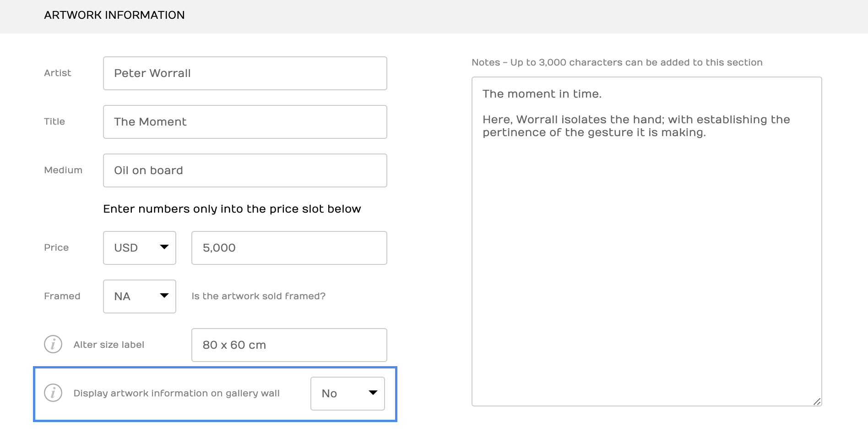Click the info icon beside Alter size label
This screenshot has height=439, width=868.
(53, 344)
